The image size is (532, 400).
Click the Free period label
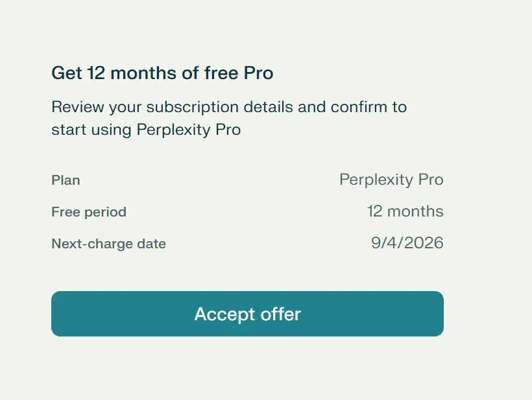[88, 212]
